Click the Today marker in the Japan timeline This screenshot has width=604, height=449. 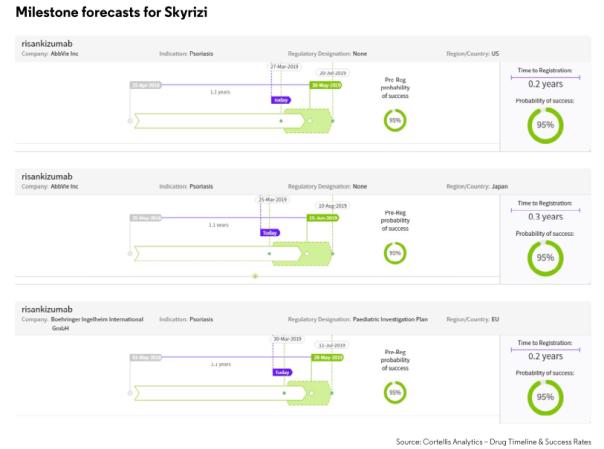[270, 233]
